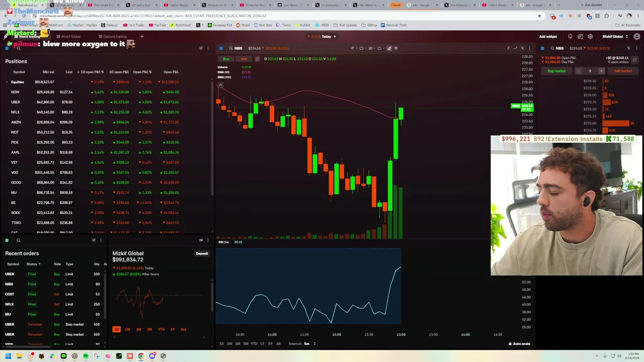
Task: Open the Windows Start menu
Action: (8, 356)
